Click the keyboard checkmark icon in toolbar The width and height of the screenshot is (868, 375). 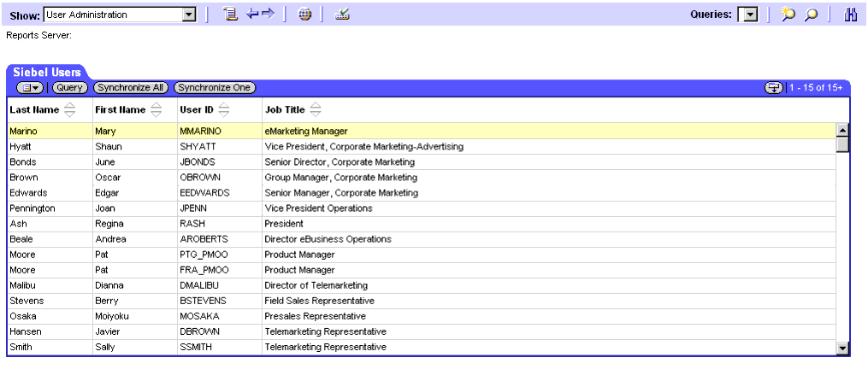pyautogui.click(x=342, y=15)
